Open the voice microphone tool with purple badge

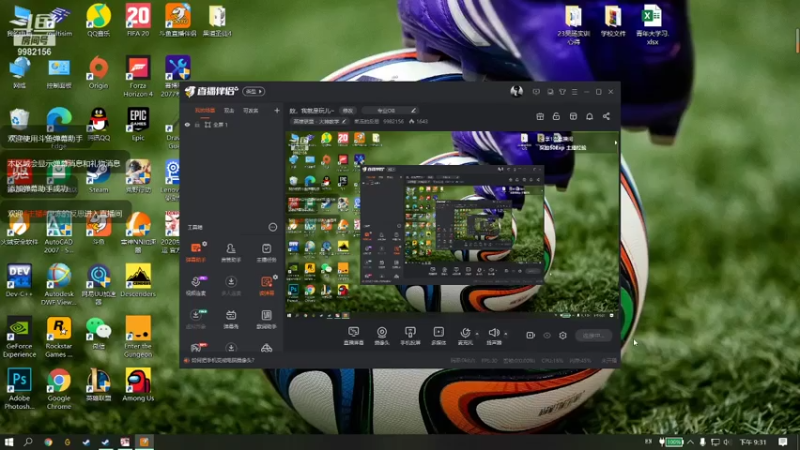click(x=196, y=285)
